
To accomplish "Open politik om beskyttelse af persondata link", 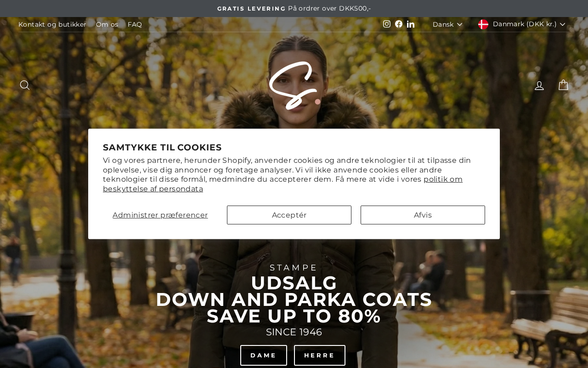I will click(283, 184).
